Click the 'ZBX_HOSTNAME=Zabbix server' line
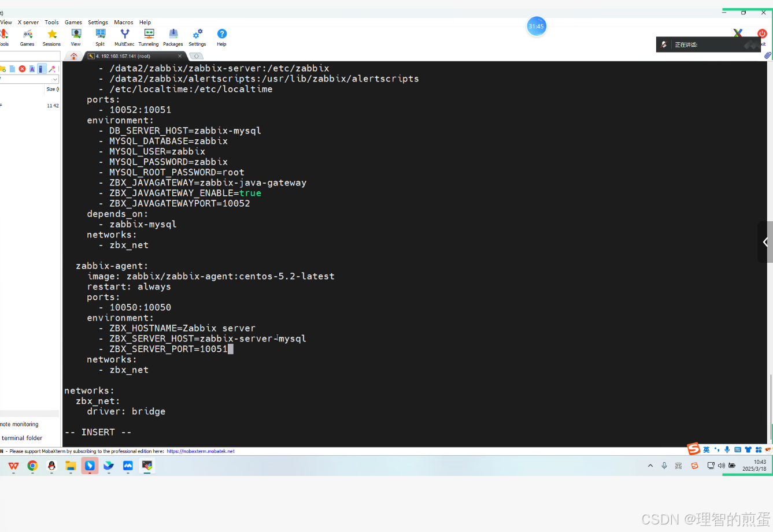 tap(182, 328)
